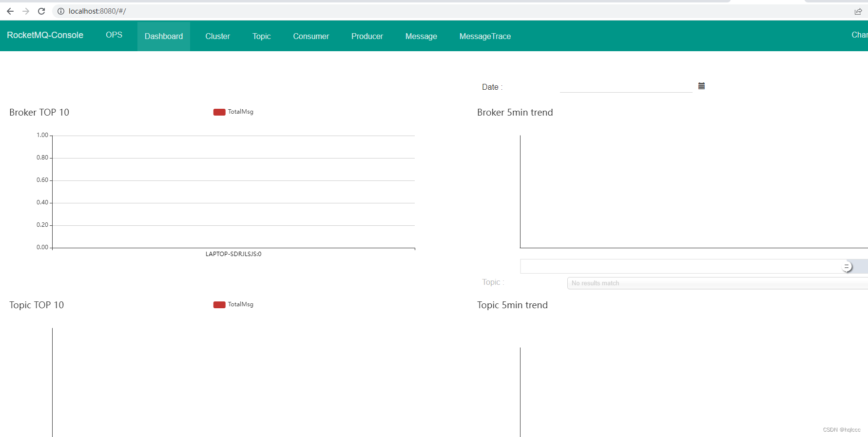Toggle TotalMsg legend in Topic TOP 10
The image size is (868, 437).
(x=233, y=304)
